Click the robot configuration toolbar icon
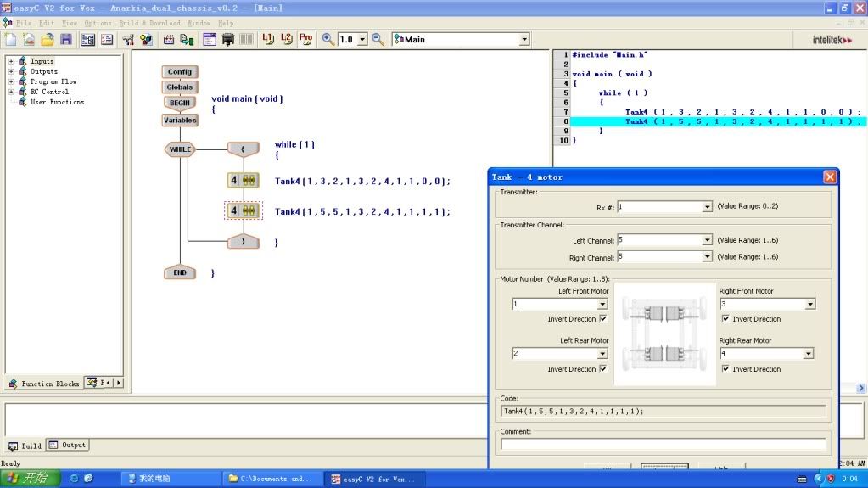This screenshot has height=488, width=868. point(128,39)
